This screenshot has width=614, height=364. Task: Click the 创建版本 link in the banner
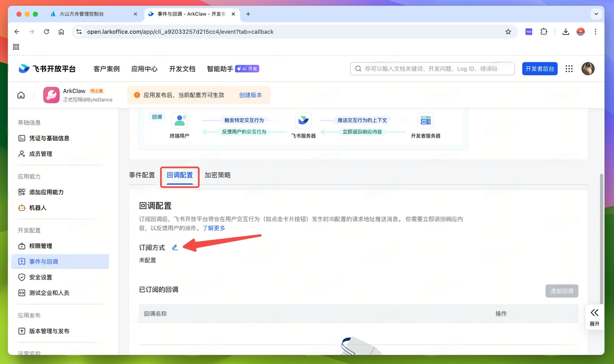point(250,94)
